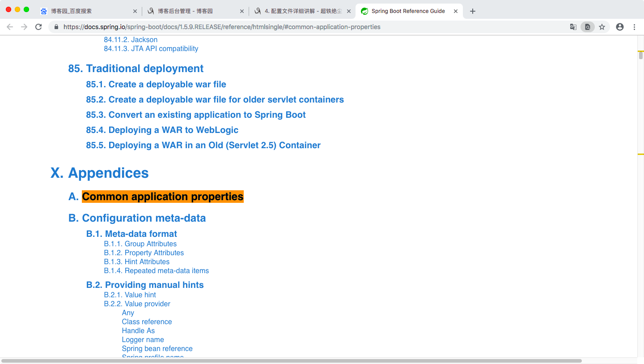Open 85.4. Deploying a WAR to WebLogic
This screenshot has height=364, width=644.
click(x=162, y=130)
